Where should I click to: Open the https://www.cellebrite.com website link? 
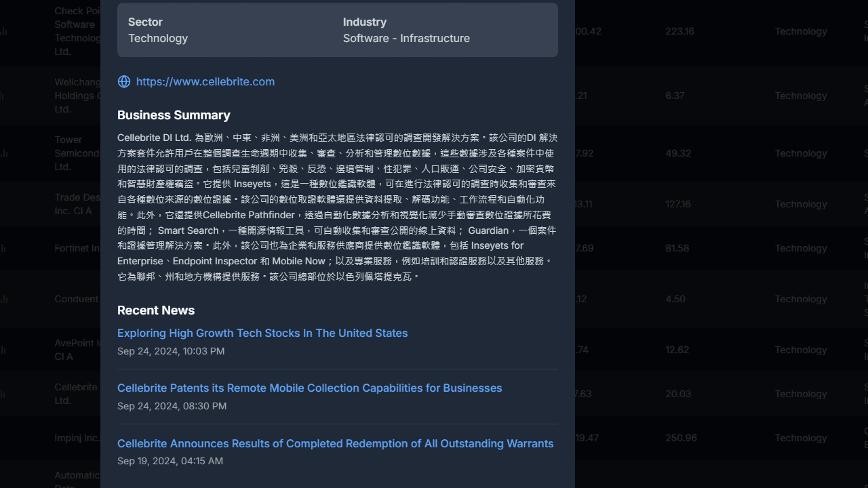pos(205,81)
